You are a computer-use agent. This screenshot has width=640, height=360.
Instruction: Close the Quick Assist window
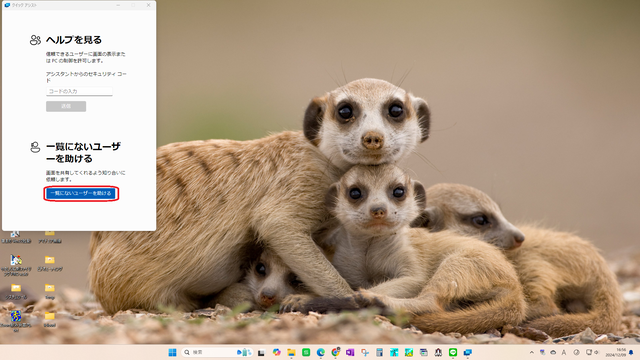tap(149, 5)
